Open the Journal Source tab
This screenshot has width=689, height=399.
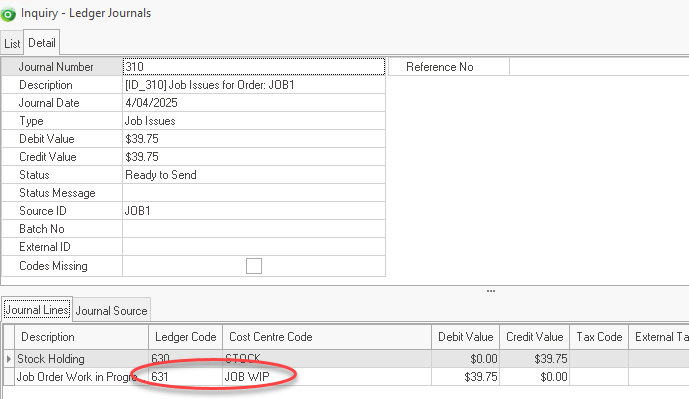click(112, 311)
